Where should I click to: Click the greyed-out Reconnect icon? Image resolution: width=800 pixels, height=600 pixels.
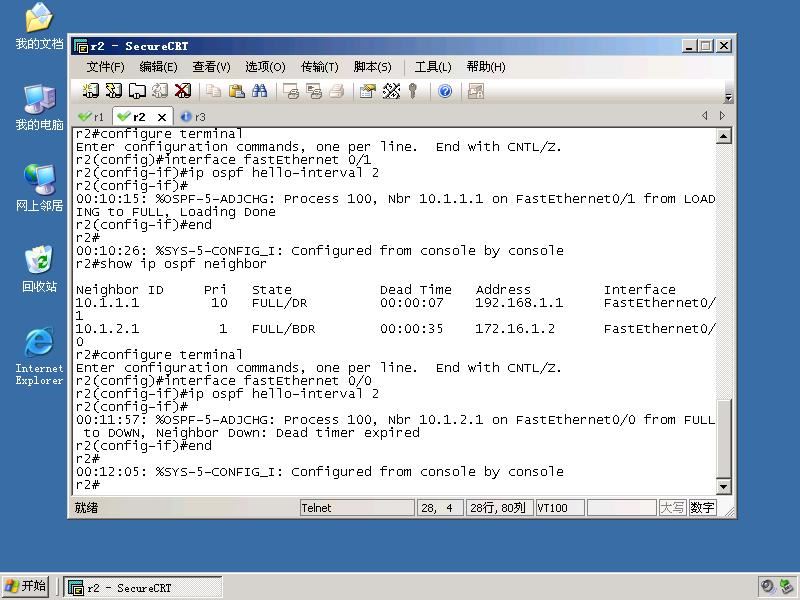(x=160, y=91)
